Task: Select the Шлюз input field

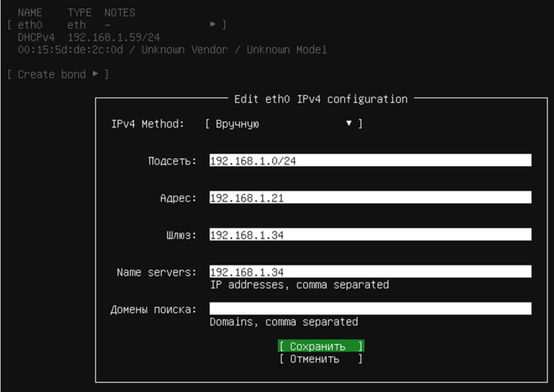Action: point(370,234)
